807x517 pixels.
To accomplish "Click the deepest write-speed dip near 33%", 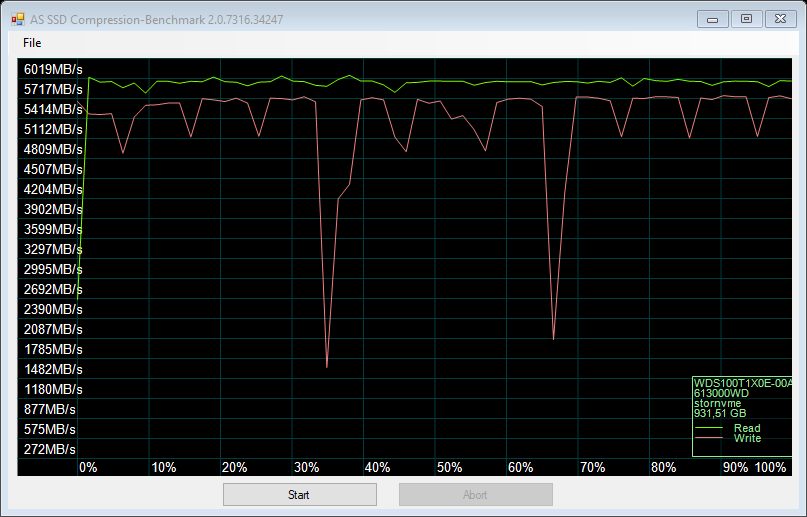I will point(327,366).
